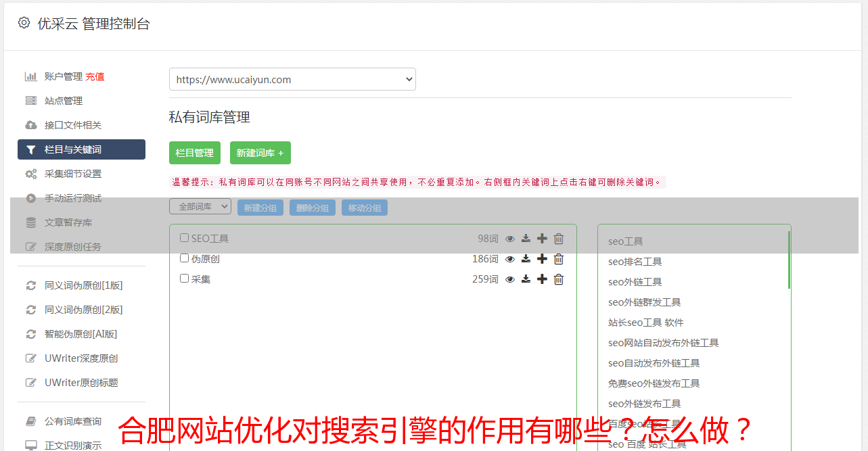Open UWriter深度原创 menu item
The height and width of the screenshot is (451, 868).
tap(81, 358)
